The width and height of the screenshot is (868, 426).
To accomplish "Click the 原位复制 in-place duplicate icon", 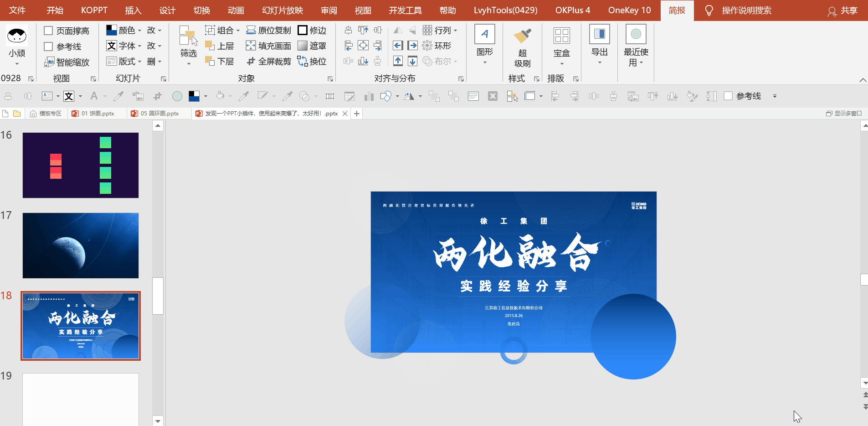I will point(251,31).
